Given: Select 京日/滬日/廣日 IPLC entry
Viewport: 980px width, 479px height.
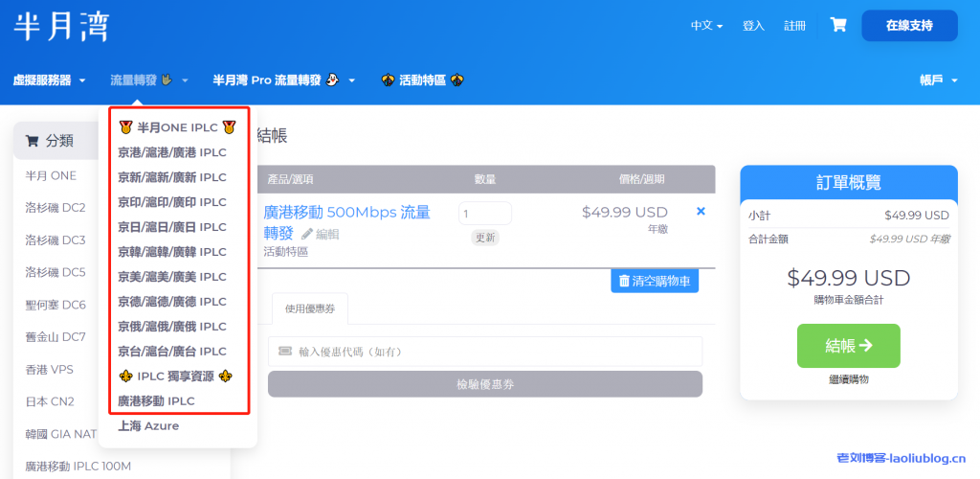Looking at the screenshot, I should pyautogui.click(x=172, y=227).
